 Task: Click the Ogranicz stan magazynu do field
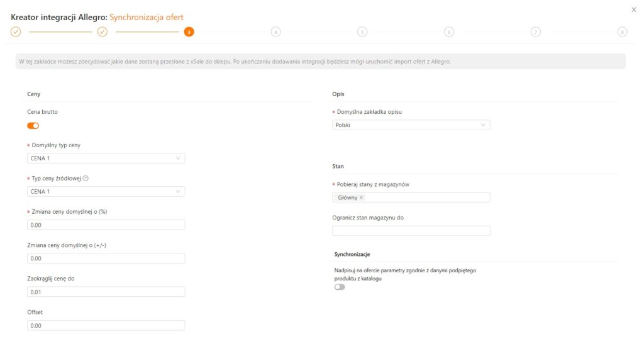coord(411,231)
